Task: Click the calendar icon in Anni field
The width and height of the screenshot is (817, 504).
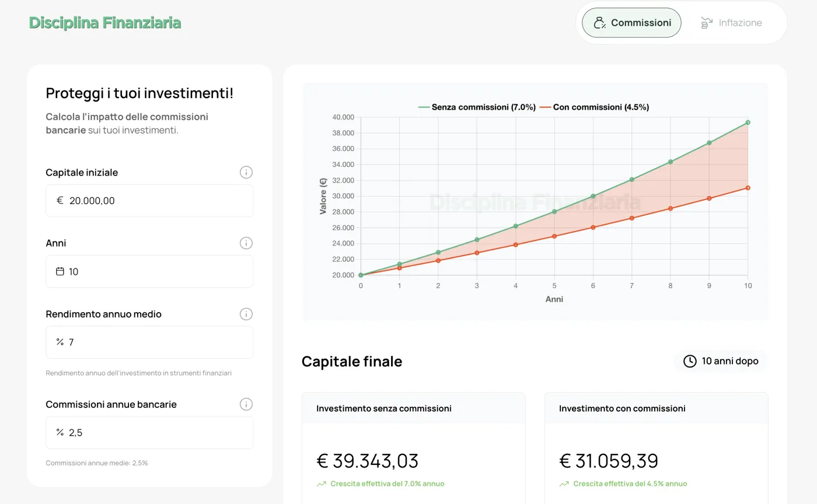Action: click(60, 271)
